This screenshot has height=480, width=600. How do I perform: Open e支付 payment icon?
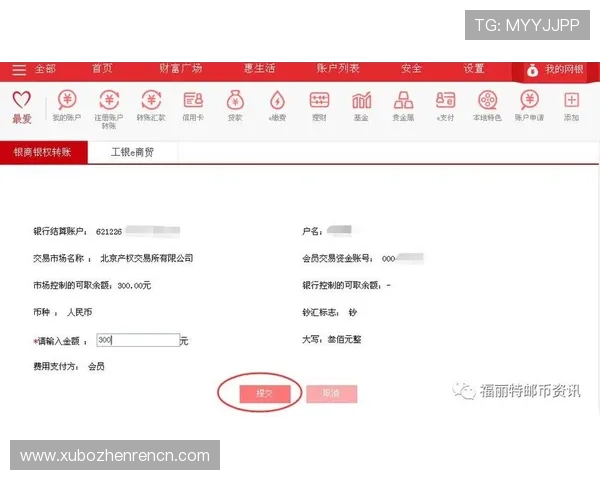pos(445,100)
